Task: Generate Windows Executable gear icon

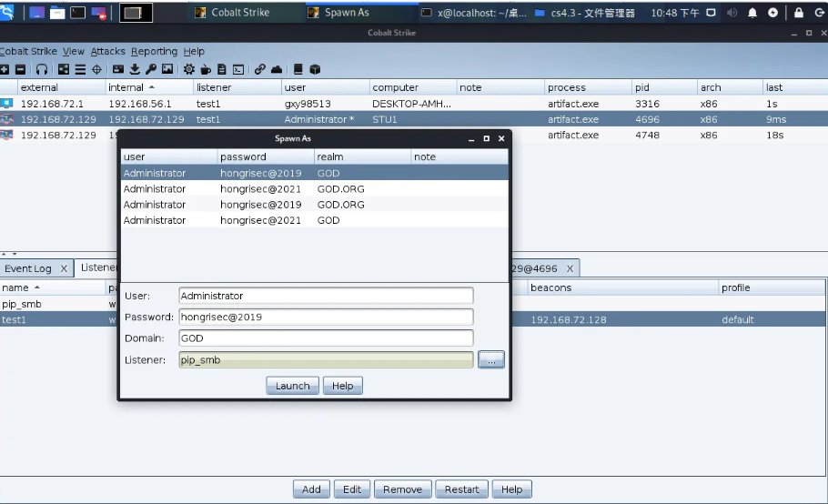Action: coord(189,69)
